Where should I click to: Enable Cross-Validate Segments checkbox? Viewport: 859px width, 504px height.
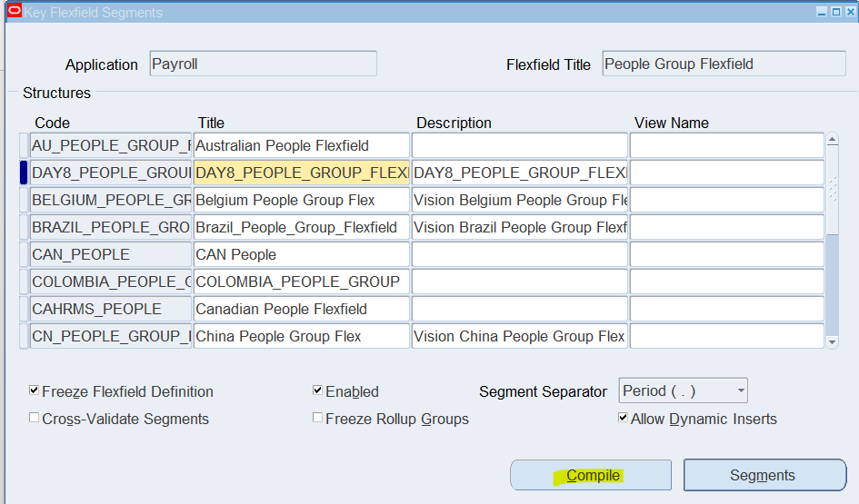pos(34,418)
